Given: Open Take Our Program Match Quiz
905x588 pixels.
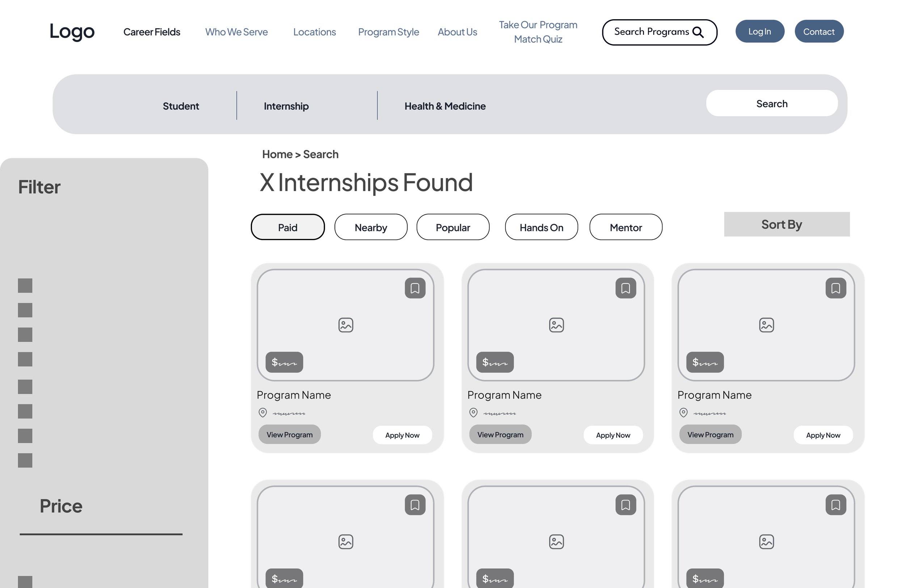Looking at the screenshot, I should point(538,32).
